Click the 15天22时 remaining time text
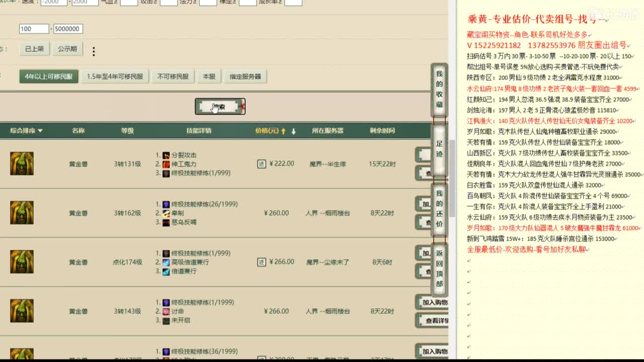Viewport: 644px width, 362px height. [x=382, y=164]
